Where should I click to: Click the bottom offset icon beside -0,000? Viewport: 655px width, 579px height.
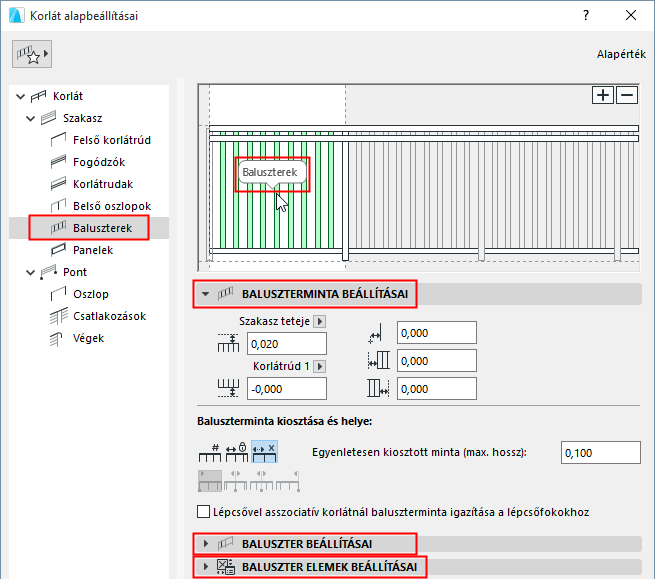coord(228,388)
